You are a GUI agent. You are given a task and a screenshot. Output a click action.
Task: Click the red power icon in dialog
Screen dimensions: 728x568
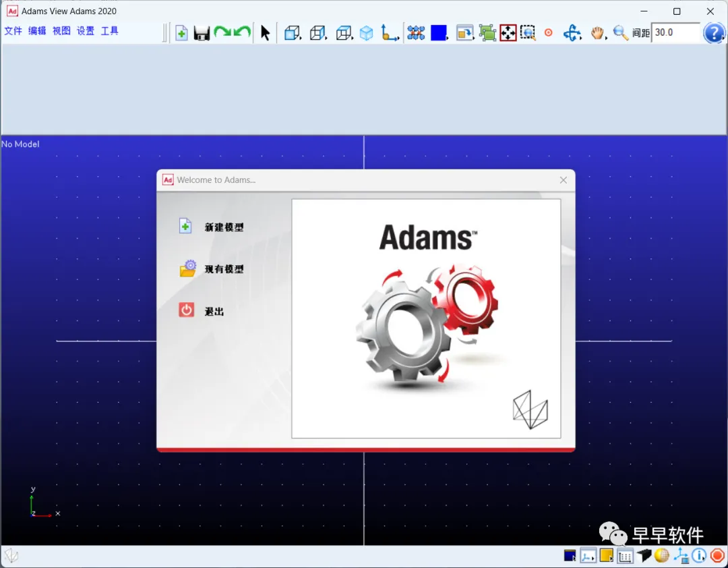click(187, 310)
